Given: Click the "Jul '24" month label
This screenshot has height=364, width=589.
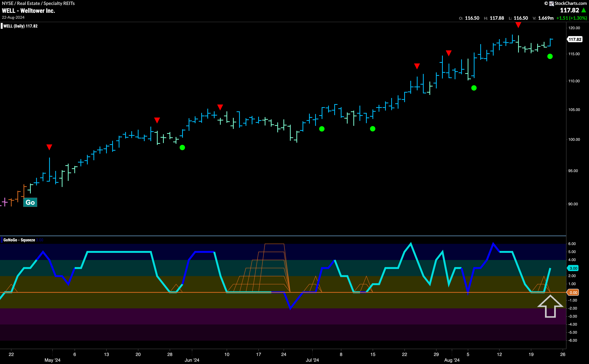Looking at the screenshot, I should (312, 360).
